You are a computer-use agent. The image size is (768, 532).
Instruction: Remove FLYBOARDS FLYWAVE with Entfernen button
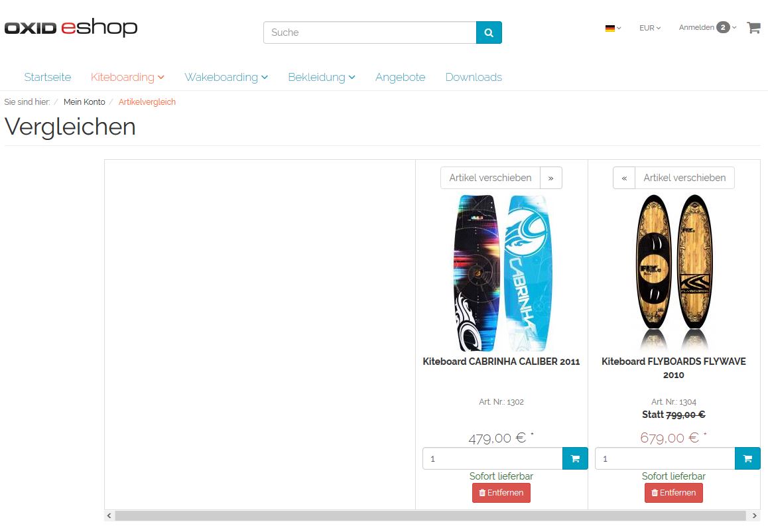(673, 493)
